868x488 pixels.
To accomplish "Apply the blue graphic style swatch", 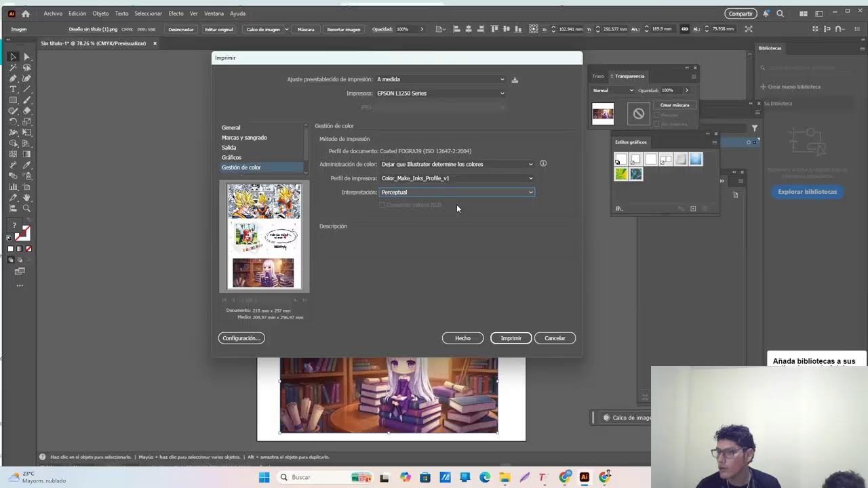I will pos(696,159).
